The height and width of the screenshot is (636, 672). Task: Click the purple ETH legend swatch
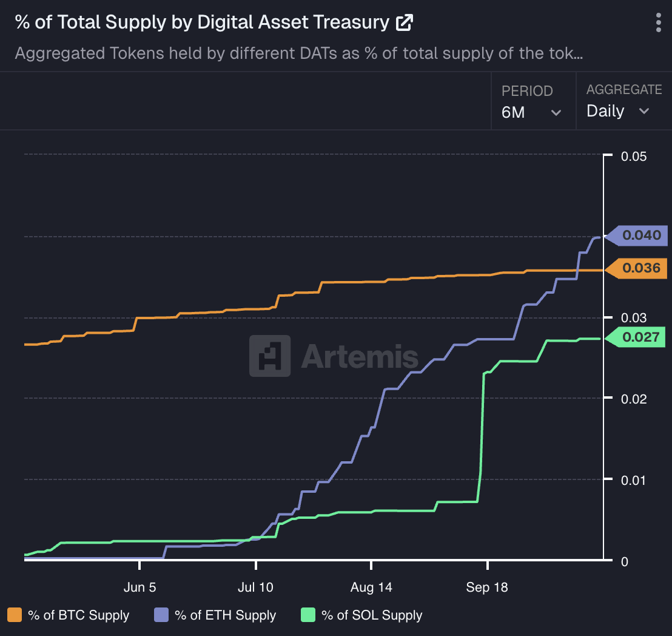point(162,615)
